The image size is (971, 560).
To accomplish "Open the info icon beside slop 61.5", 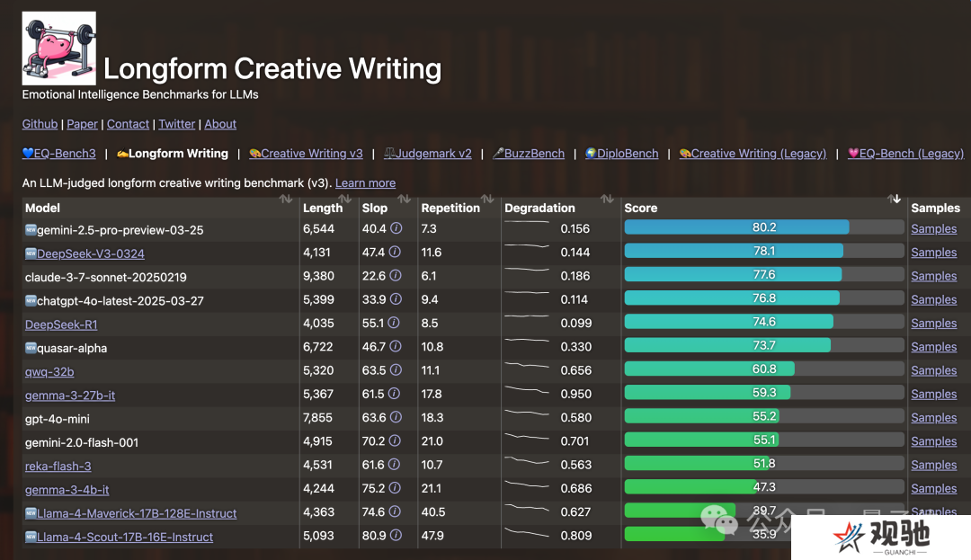I will point(394,394).
